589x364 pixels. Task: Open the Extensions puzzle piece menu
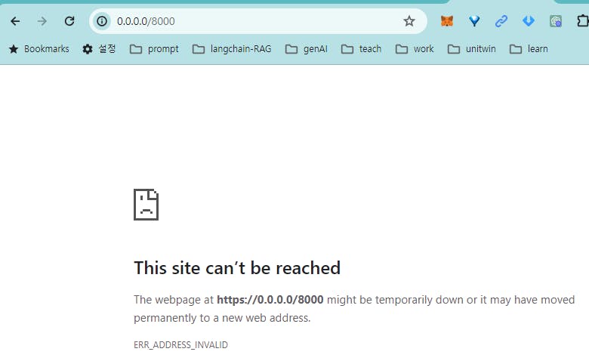(x=583, y=21)
